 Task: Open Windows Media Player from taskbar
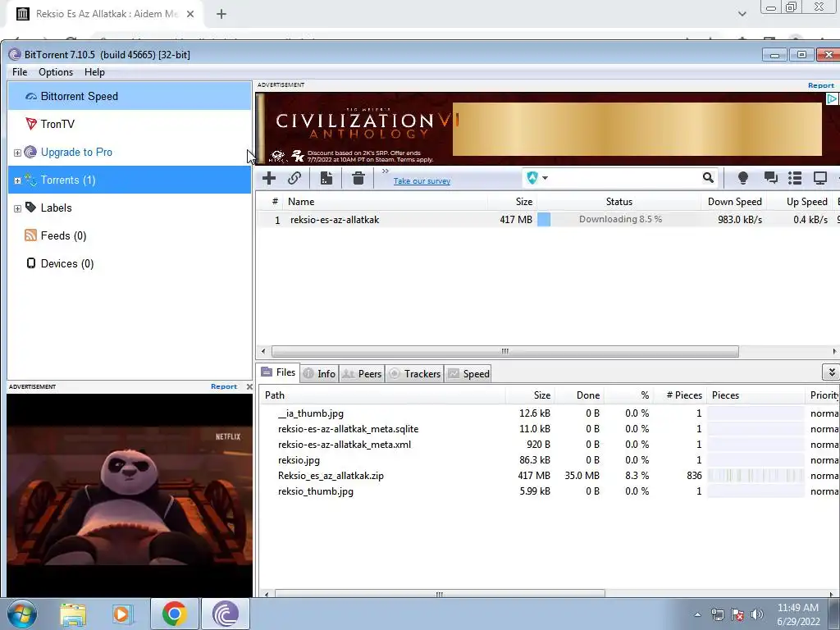tap(123, 614)
